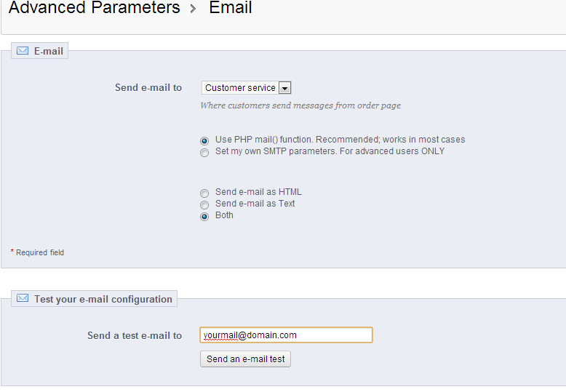This screenshot has width=566, height=392.
Task: Click the envelope icon beside Test configuration heading
Action: [x=23, y=299]
